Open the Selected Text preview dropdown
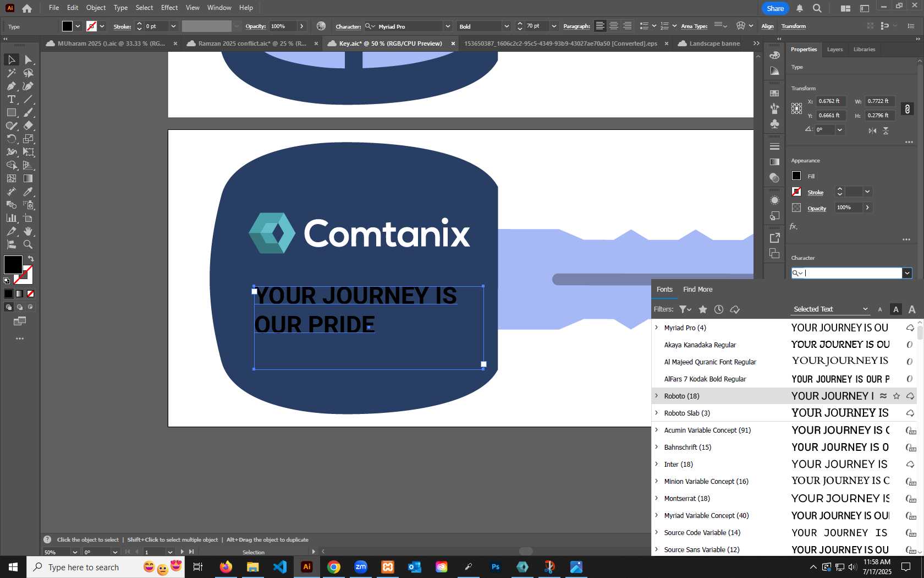Screen dimensions: 924x578 (831, 309)
